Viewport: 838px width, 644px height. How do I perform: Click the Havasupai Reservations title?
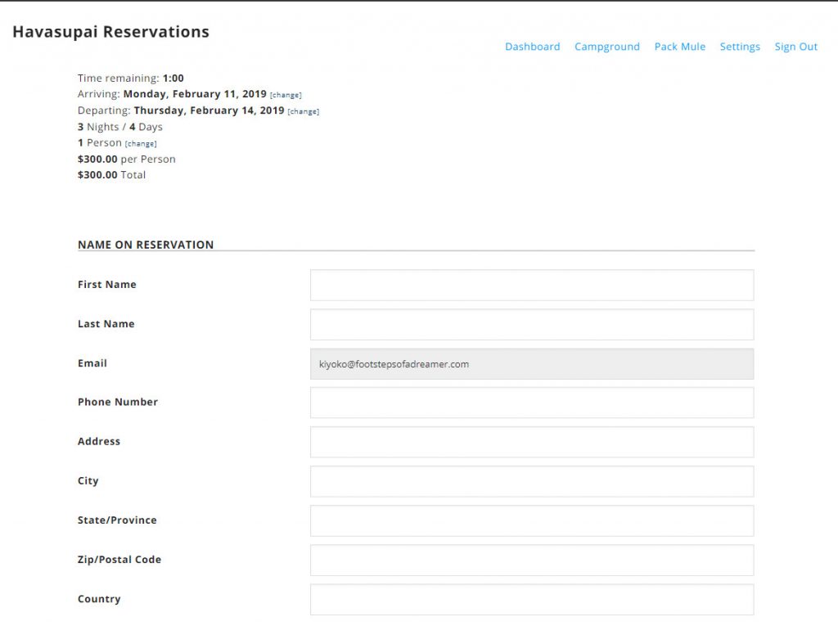coord(110,32)
